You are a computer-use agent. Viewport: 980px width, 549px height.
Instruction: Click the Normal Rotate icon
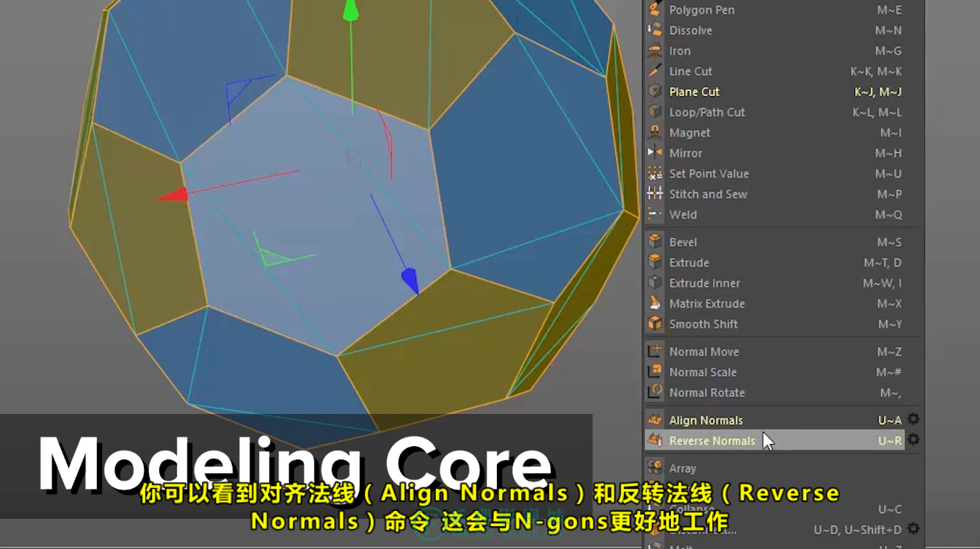tap(655, 393)
